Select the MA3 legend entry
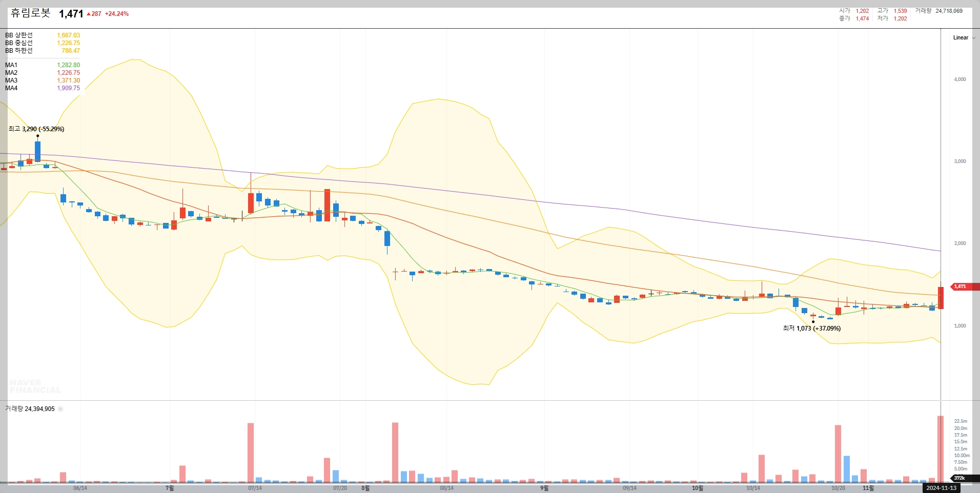 11,80
